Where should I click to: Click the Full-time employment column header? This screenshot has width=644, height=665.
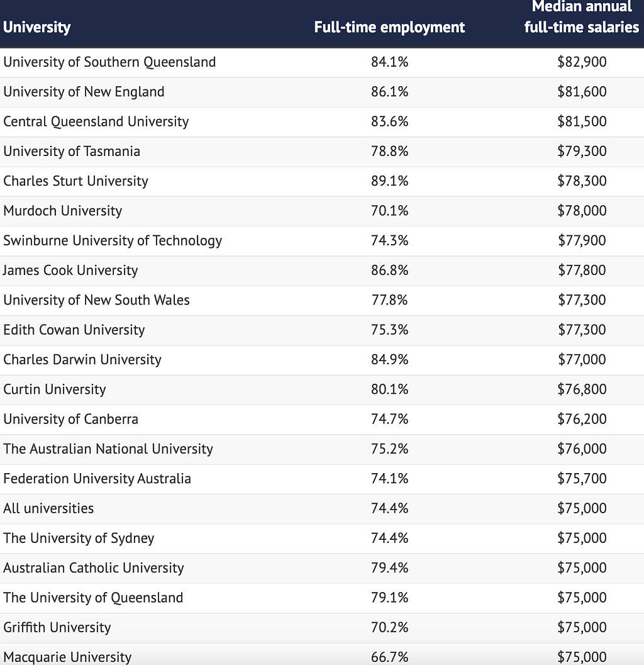[389, 27]
